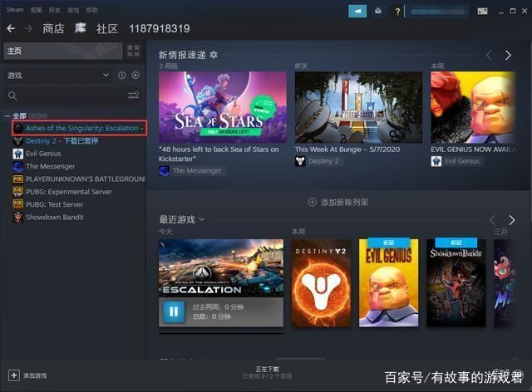Go to the 库 tab

81,28
